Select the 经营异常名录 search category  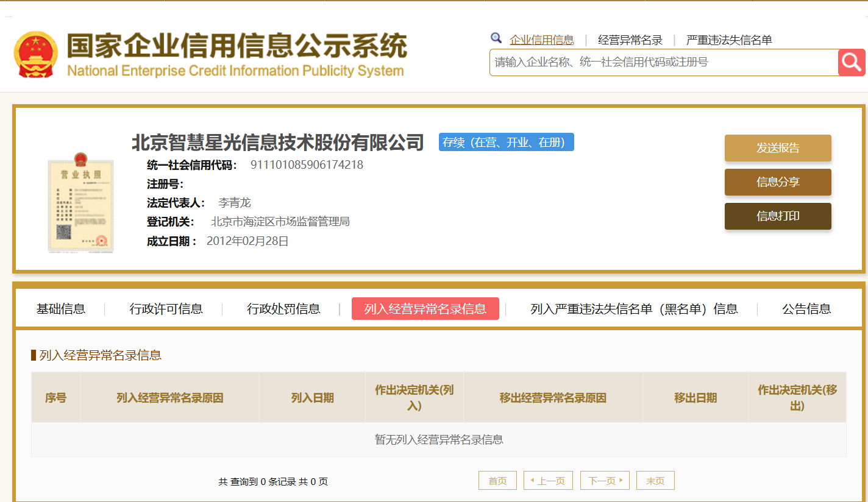630,40
